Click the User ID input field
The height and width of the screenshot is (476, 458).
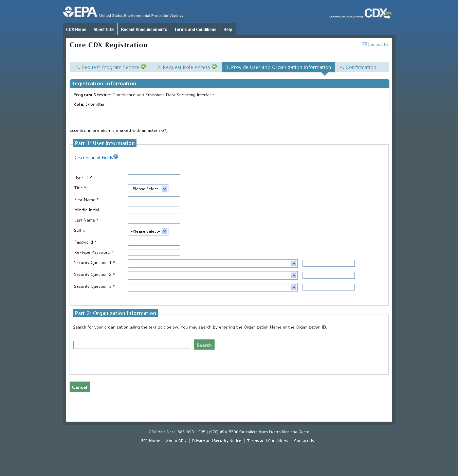[154, 177]
